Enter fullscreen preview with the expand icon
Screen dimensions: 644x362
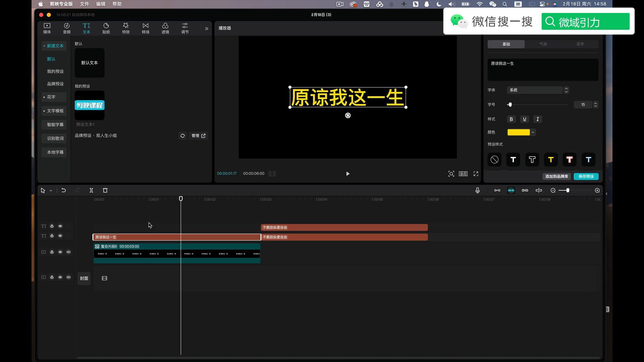[x=476, y=174]
